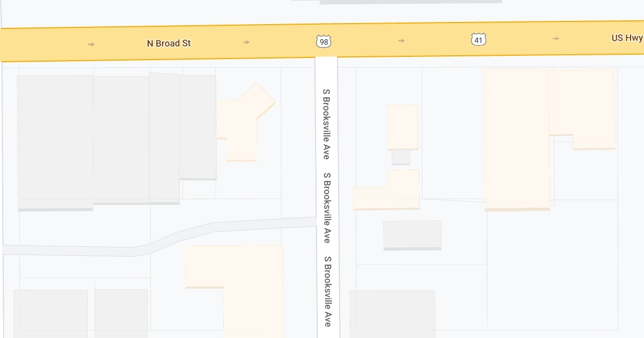Select the large gray building at far left
This screenshot has width=644, height=338.
pyautogui.click(x=55, y=142)
